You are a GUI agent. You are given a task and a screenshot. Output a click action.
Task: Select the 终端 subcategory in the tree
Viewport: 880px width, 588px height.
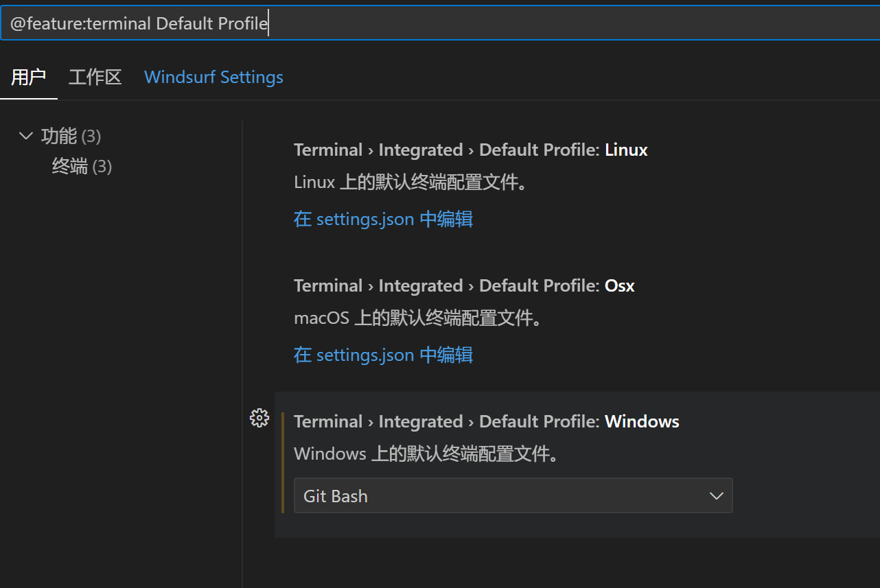click(x=70, y=166)
